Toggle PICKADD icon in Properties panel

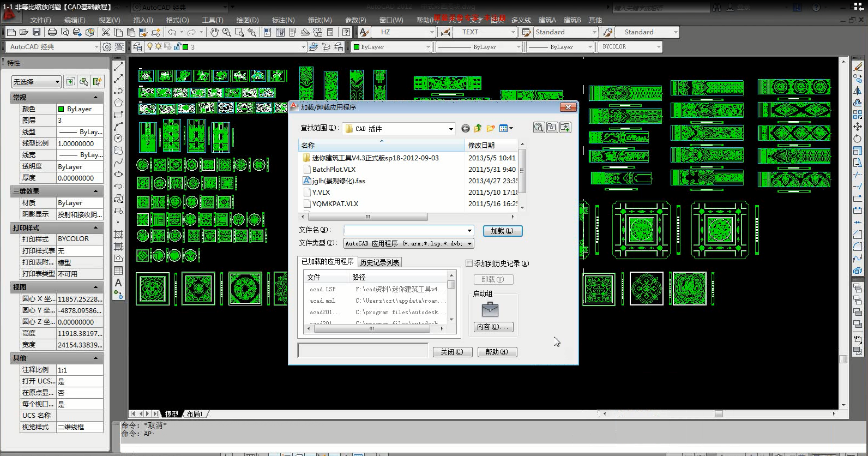[70, 82]
